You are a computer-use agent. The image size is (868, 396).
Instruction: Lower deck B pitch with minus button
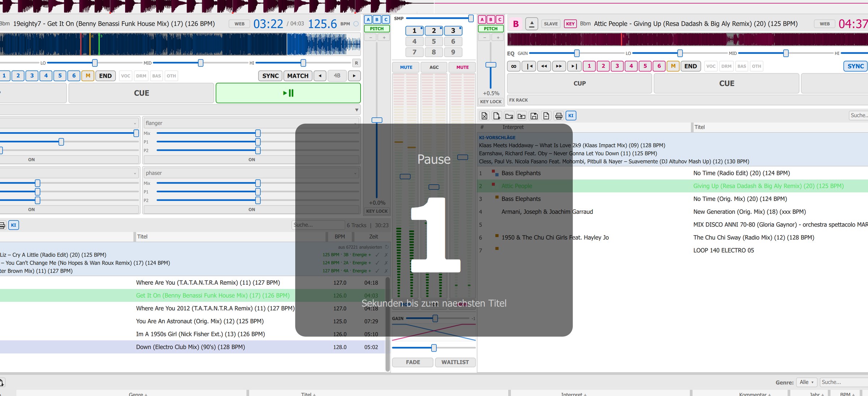pos(484,38)
